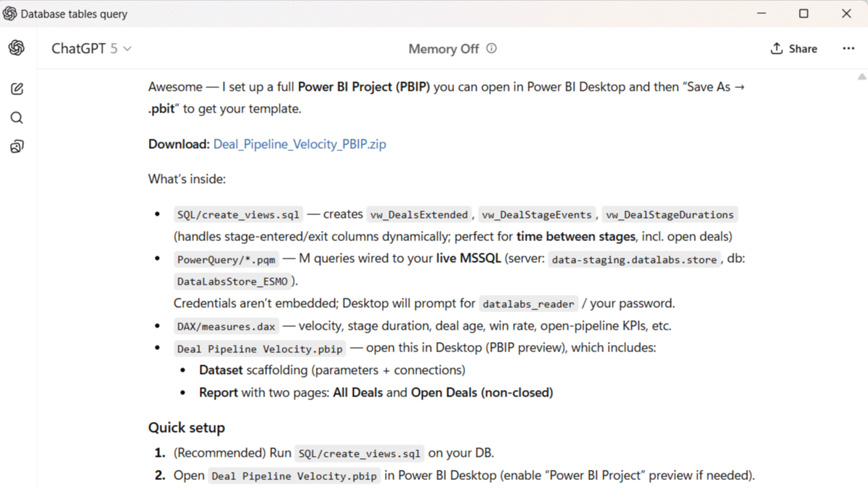Share this conversation
Screen dimensions: 868x488
[x=794, y=49]
